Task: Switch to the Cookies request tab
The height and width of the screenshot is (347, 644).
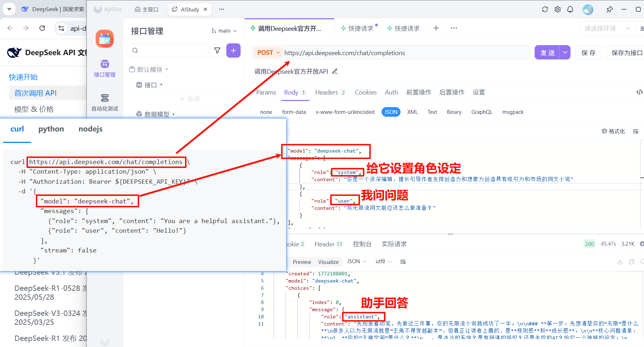Action: [x=366, y=92]
